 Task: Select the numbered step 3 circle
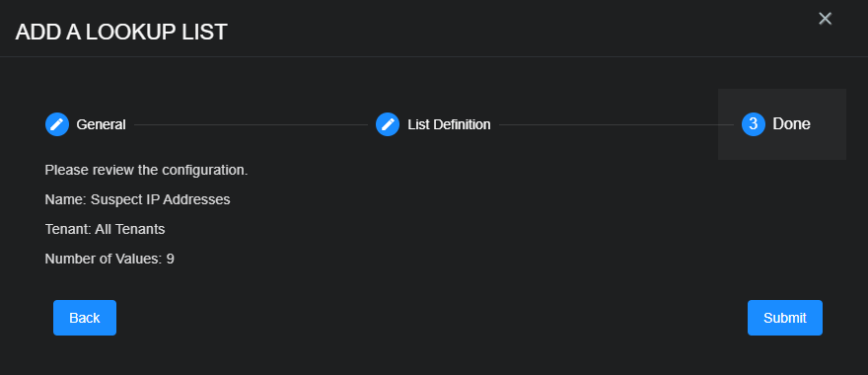point(753,124)
